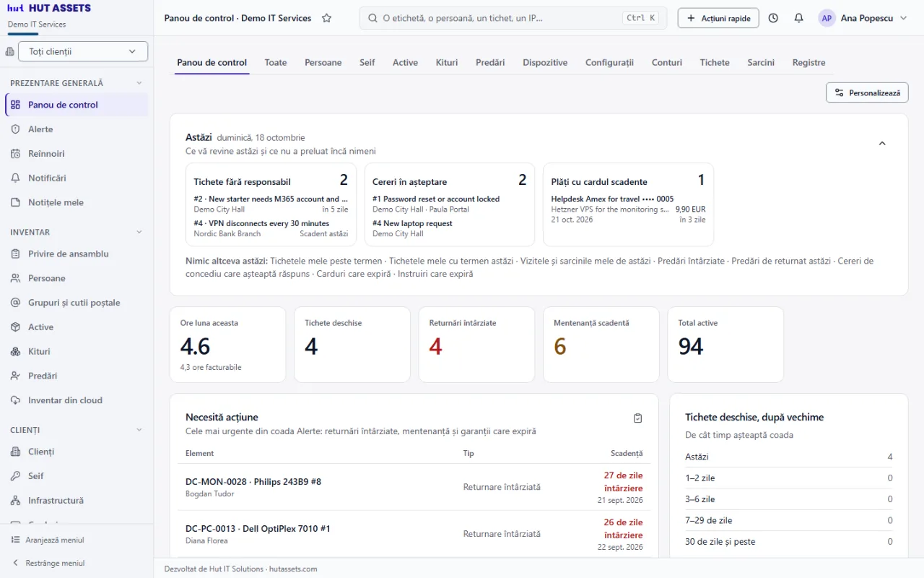Collapse the PREZENTARE GENERALĂ section
Screen dimensions: 924x578
[139, 83]
